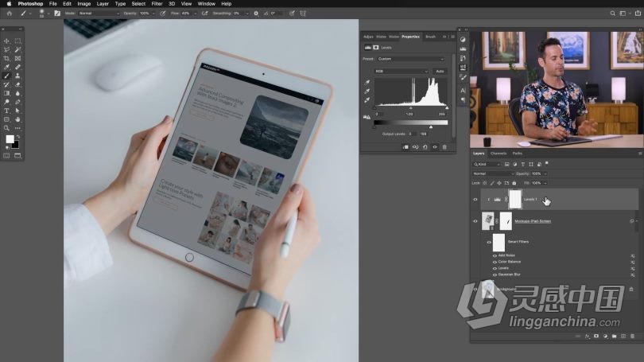The image size is (644, 362).
Task: Toggle adjustment visibility eye in Properties
Action: pos(435,147)
